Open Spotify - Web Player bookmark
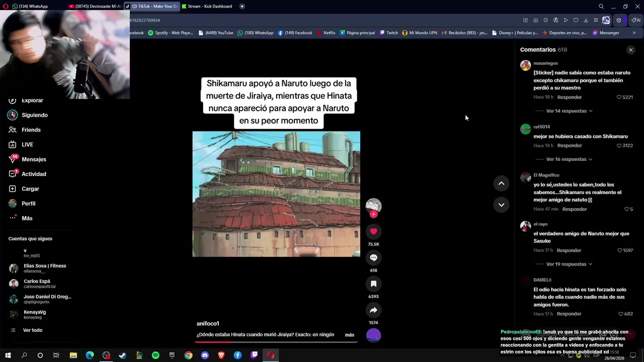Viewport: 644px width, 362px height. pyautogui.click(x=170, y=33)
